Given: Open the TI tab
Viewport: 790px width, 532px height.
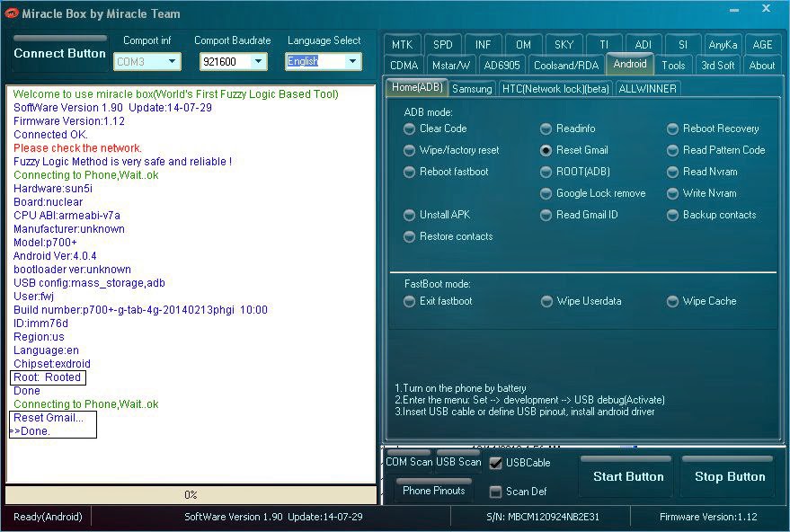Looking at the screenshot, I should point(604,45).
